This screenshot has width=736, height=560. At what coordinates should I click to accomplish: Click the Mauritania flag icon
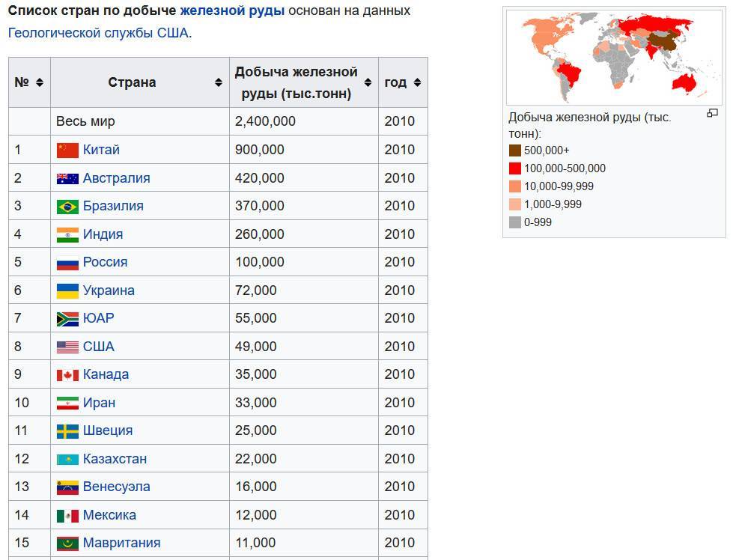pos(67,543)
